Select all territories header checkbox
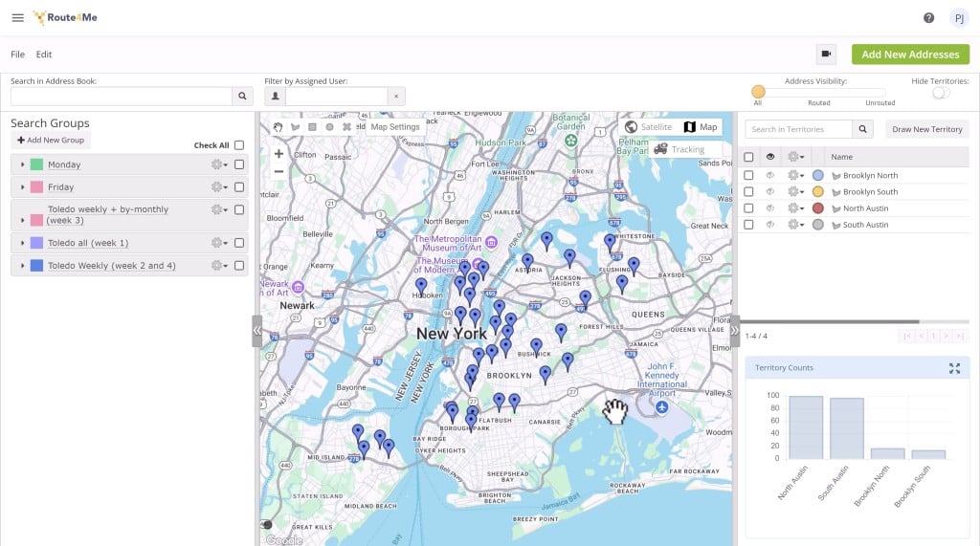The width and height of the screenshot is (980, 546). [748, 157]
